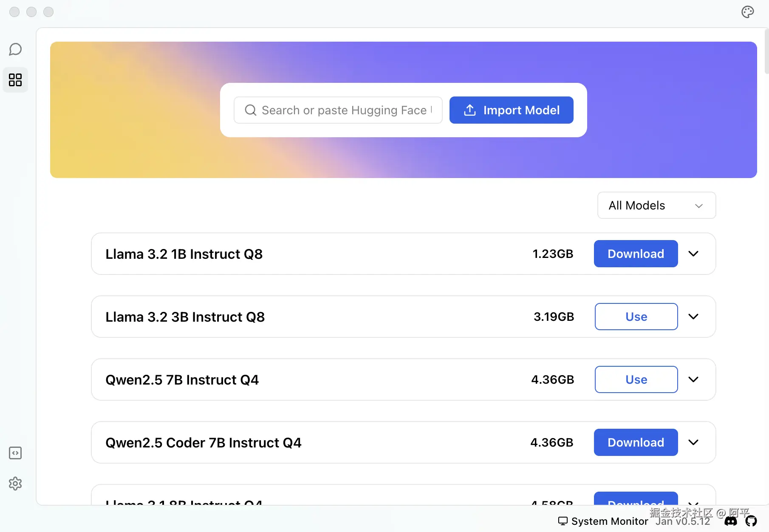Open System Monitor
This screenshot has width=769, height=532.
pos(603,521)
